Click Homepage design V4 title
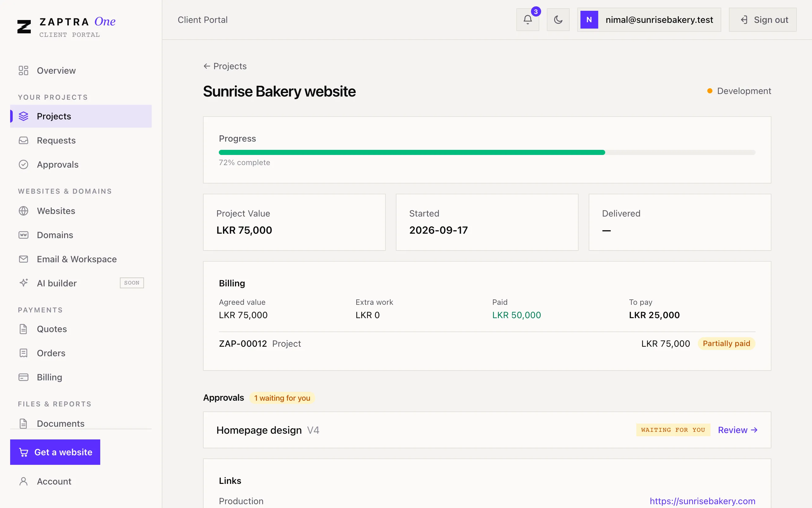The height and width of the screenshot is (508, 812). pyautogui.click(x=268, y=430)
